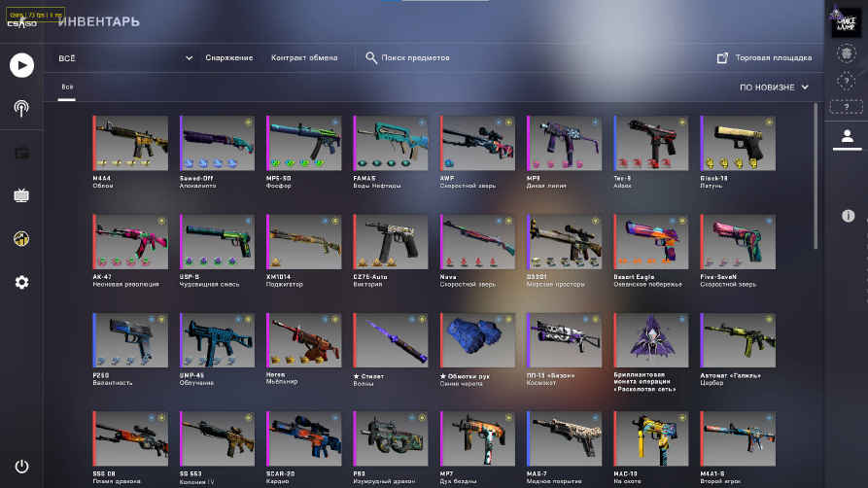Open the broadcast antenna sidebar icon
Image resolution: width=868 pixels, height=488 pixels.
pos(21,108)
